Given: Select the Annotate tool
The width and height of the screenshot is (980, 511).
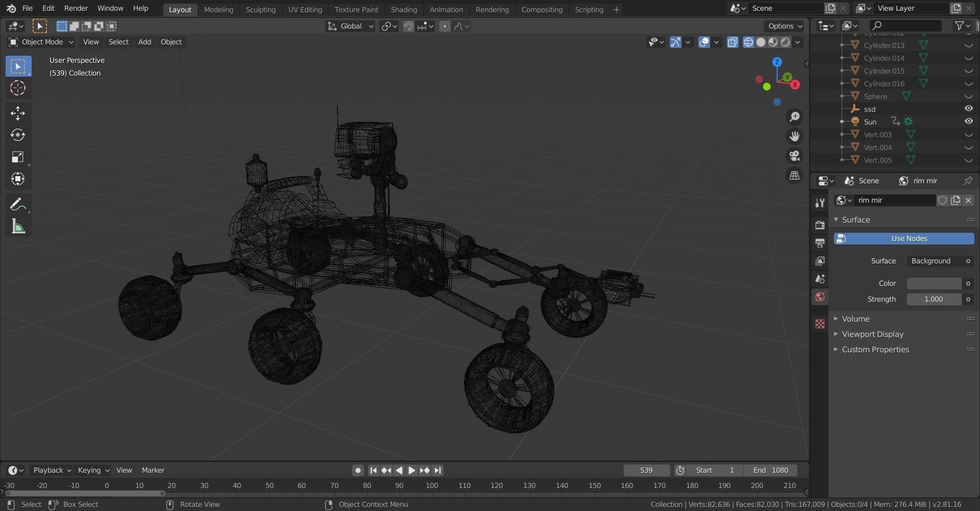Looking at the screenshot, I should pos(18,204).
